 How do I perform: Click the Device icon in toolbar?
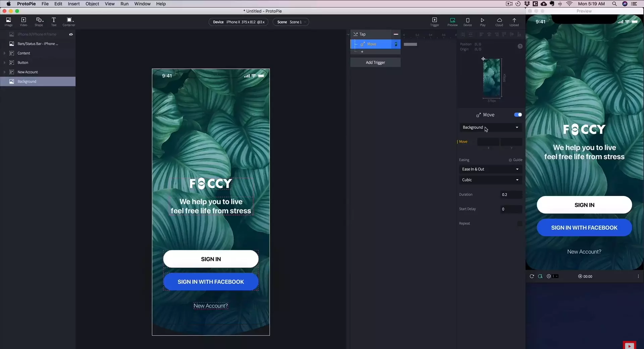point(468,22)
